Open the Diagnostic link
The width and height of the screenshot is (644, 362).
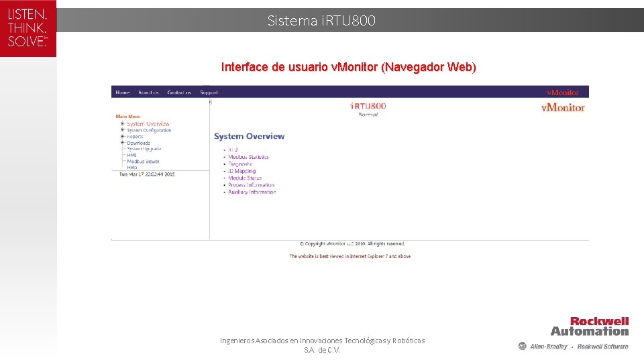point(240,164)
